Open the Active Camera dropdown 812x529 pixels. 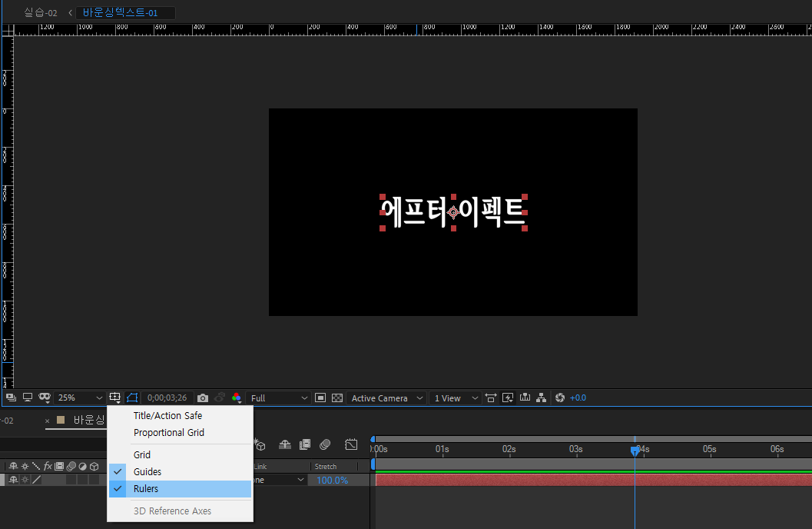point(387,398)
